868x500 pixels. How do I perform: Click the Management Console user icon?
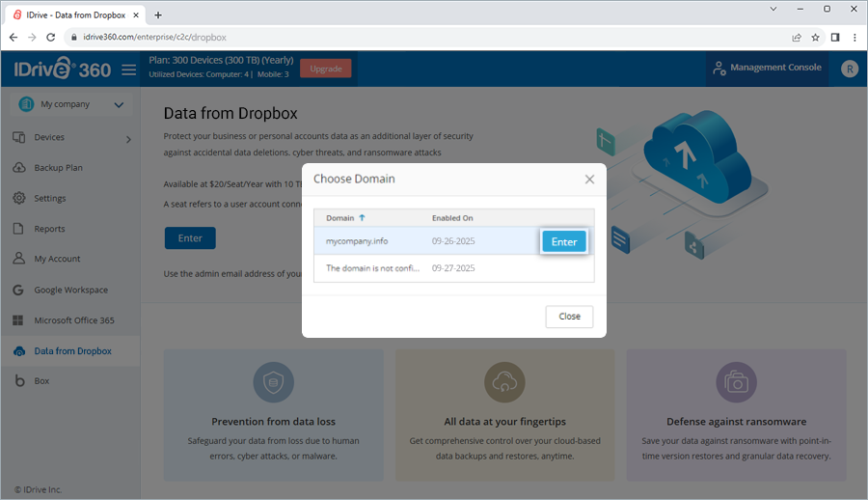click(719, 69)
